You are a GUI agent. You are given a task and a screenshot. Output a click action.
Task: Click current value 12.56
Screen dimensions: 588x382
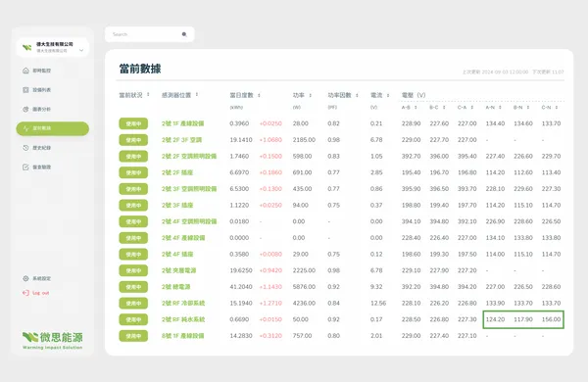tap(378, 304)
